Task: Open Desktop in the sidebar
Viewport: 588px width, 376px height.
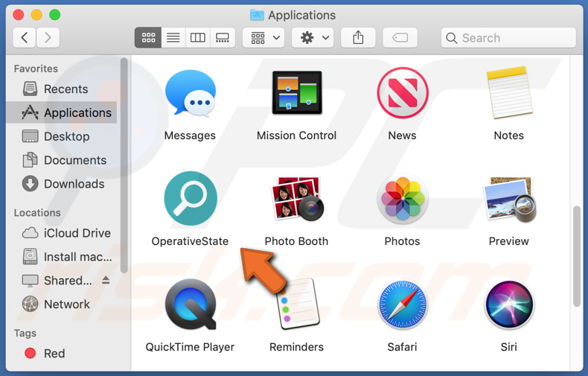Action: tap(62, 136)
